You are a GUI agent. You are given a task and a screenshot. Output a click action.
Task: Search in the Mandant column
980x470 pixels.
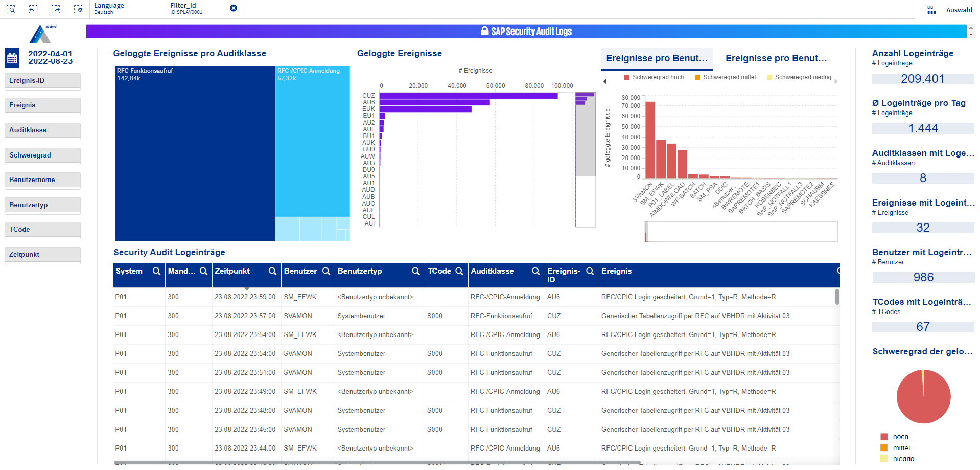pos(203,271)
